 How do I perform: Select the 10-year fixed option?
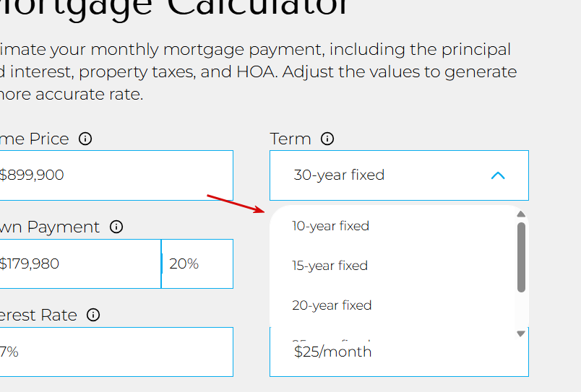click(x=331, y=226)
